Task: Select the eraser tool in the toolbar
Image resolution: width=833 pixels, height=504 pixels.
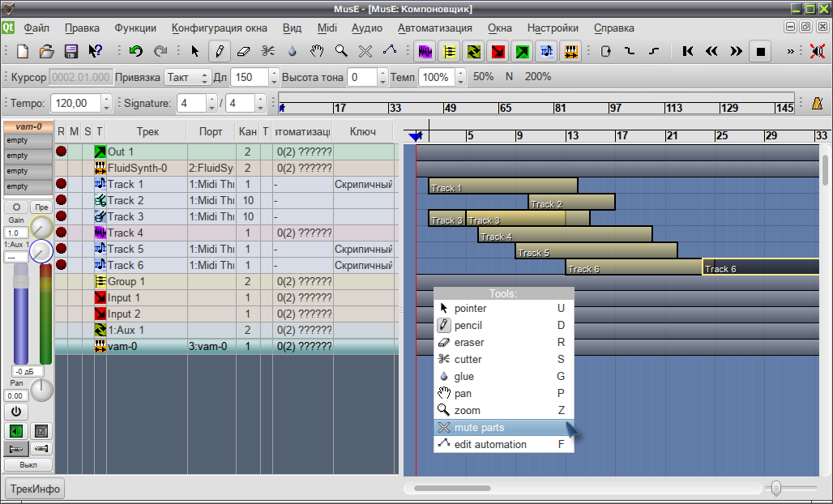Action: 243,52
